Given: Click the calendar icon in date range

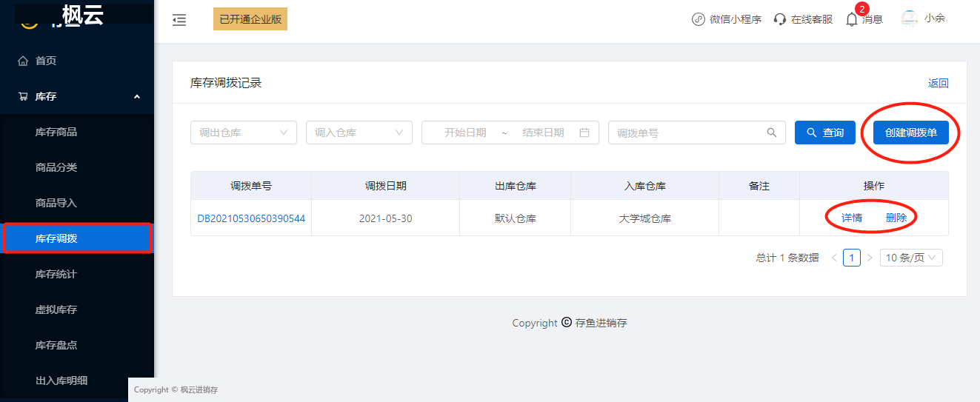Looking at the screenshot, I should pyautogui.click(x=584, y=133).
